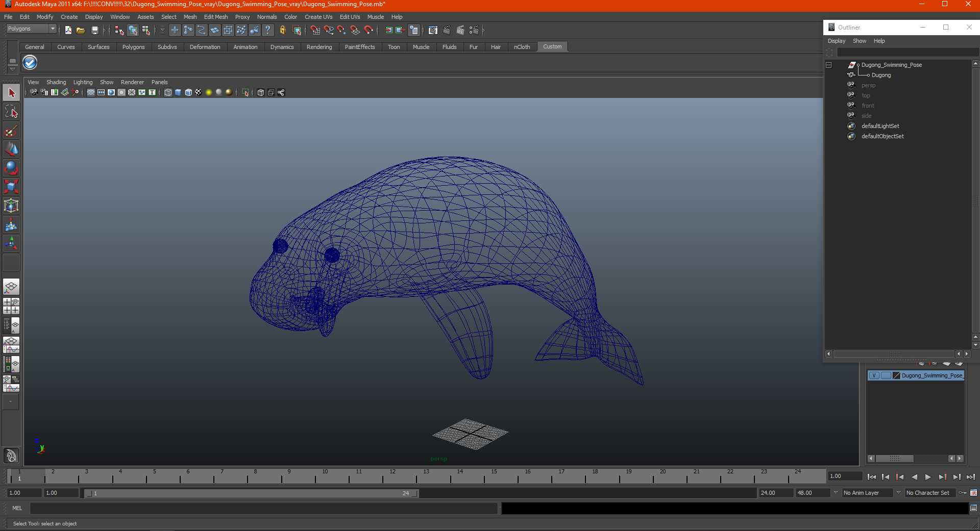Click the MEL command input field
Screen dimensions: 980x531
[x=263, y=508]
